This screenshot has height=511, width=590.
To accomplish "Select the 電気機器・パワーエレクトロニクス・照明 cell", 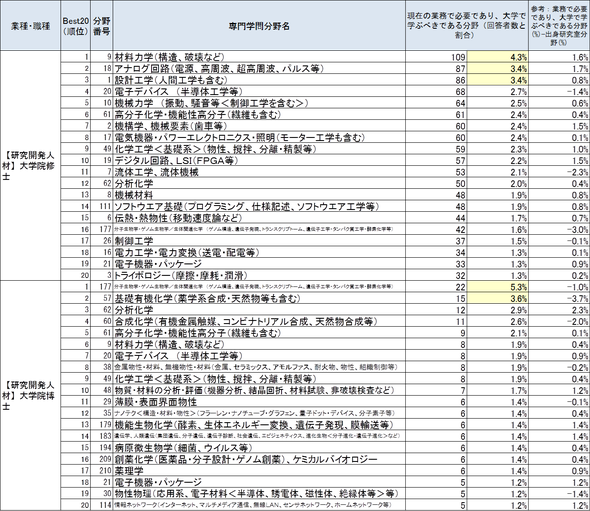I will (259, 138).
